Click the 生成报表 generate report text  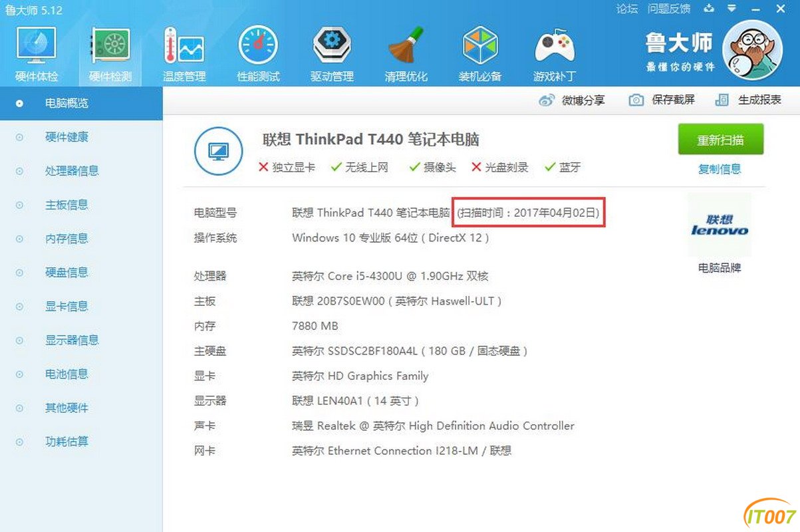coord(759,100)
